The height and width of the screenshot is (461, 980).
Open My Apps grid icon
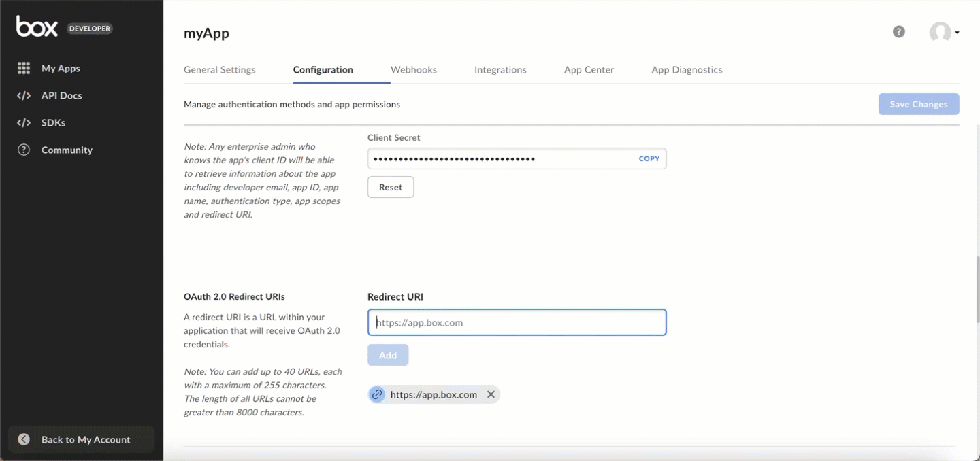[x=24, y=68]
